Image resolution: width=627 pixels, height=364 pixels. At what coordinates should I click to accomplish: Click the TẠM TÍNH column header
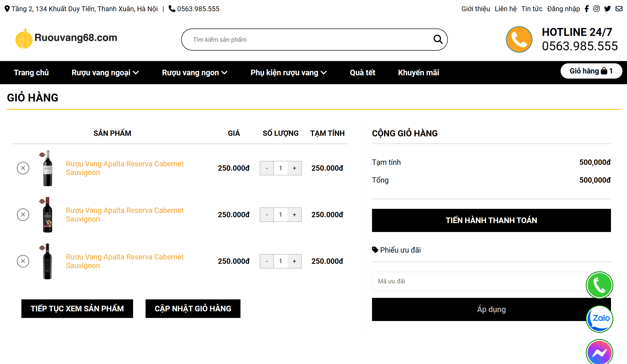[x=327, y=133]
